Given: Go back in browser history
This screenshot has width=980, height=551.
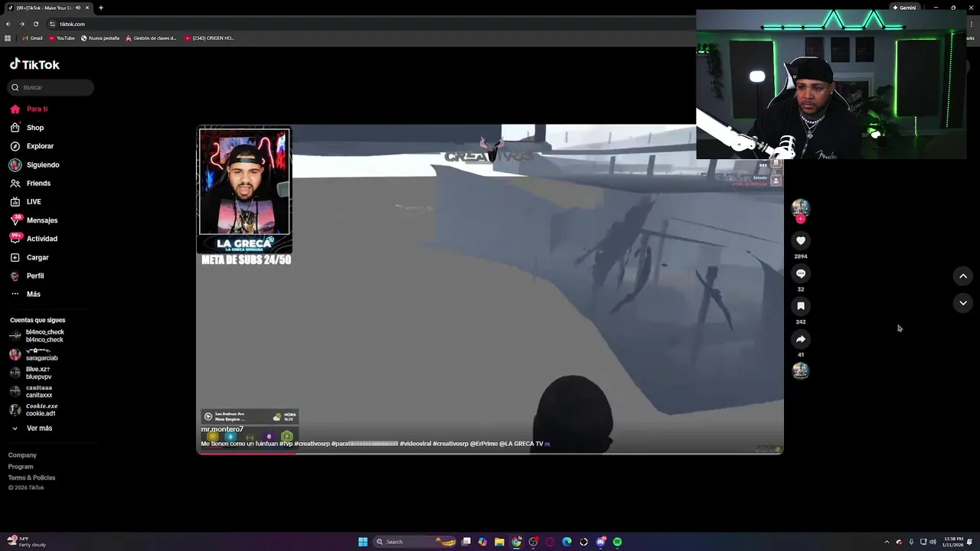Looking at the screenshot, I should pyautogui.click(x=8, y=24).
